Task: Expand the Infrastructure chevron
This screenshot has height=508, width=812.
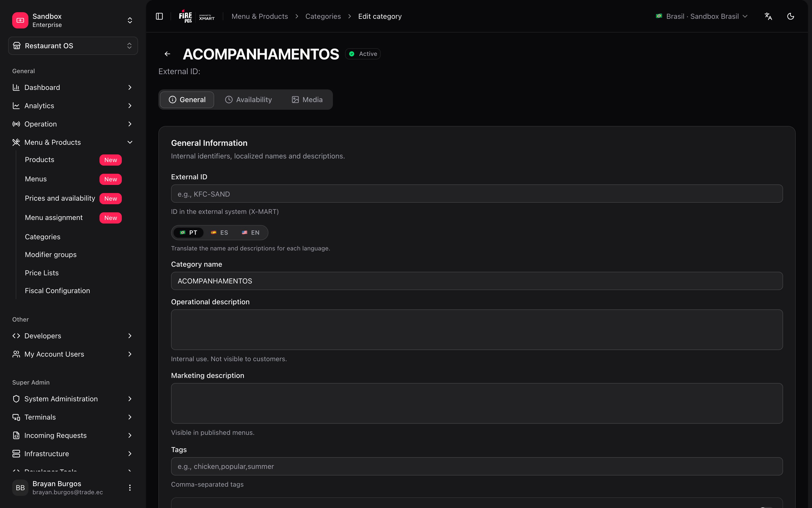Action: [130, 454]
